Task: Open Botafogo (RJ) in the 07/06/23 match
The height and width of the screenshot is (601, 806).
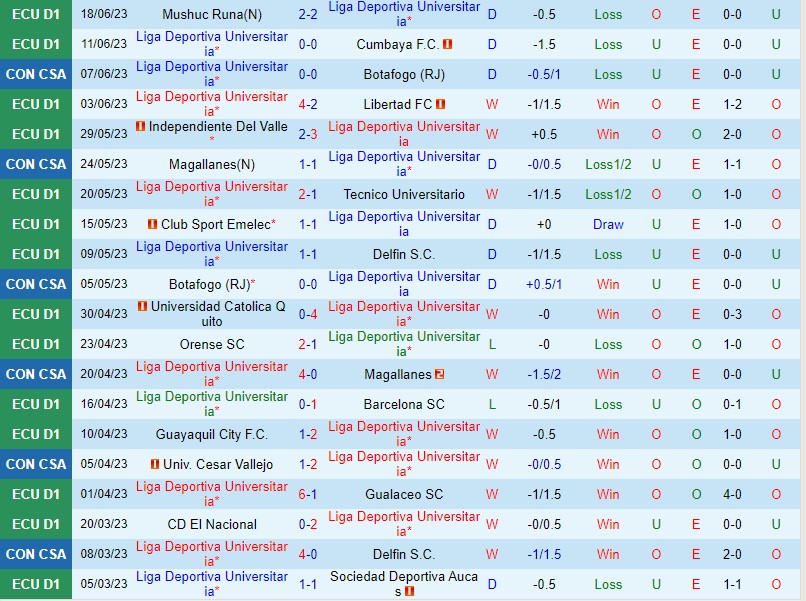Action: coord(404,75)
